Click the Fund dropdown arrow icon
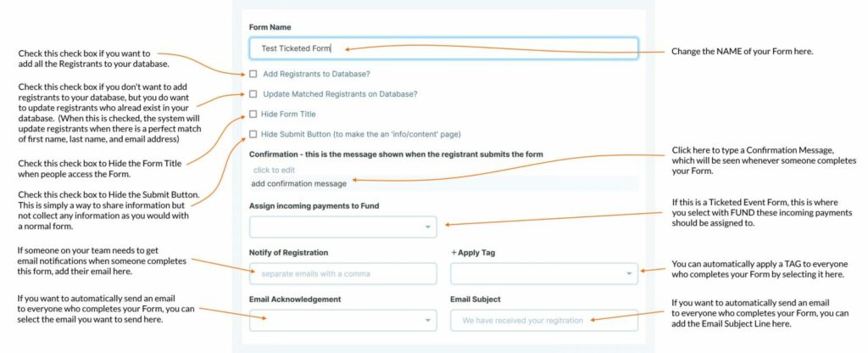Image resolution: width=868 pixels, height=353 pixels. click(x=427, y=227)
